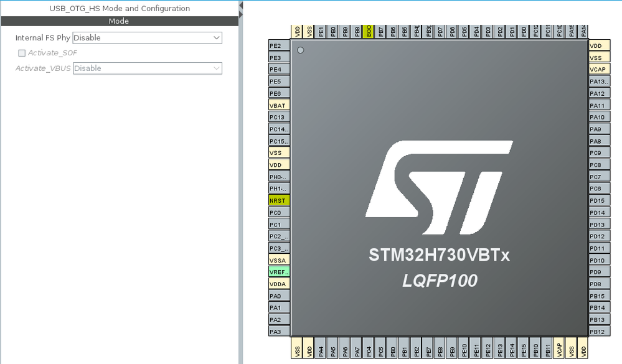Collapse panel with left-pointing splitter arrow
This screenshot has width=622, height=364.
point(241,6)
